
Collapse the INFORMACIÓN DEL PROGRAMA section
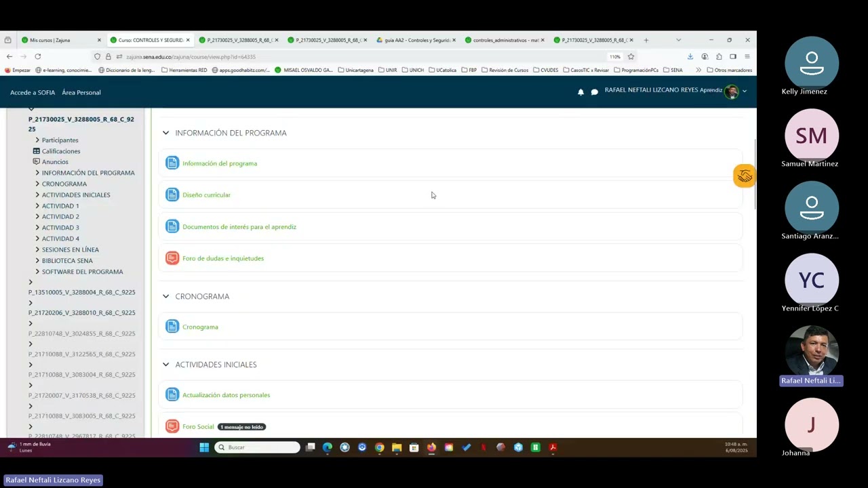tap(165, 133)
